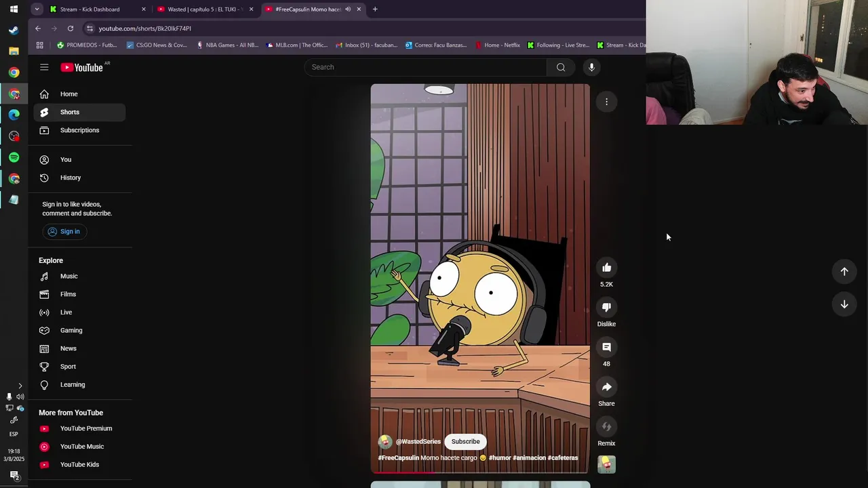This screenshot has height=488, width=868.
Task: Open the NBA Games bookmark
Action: 227,45
